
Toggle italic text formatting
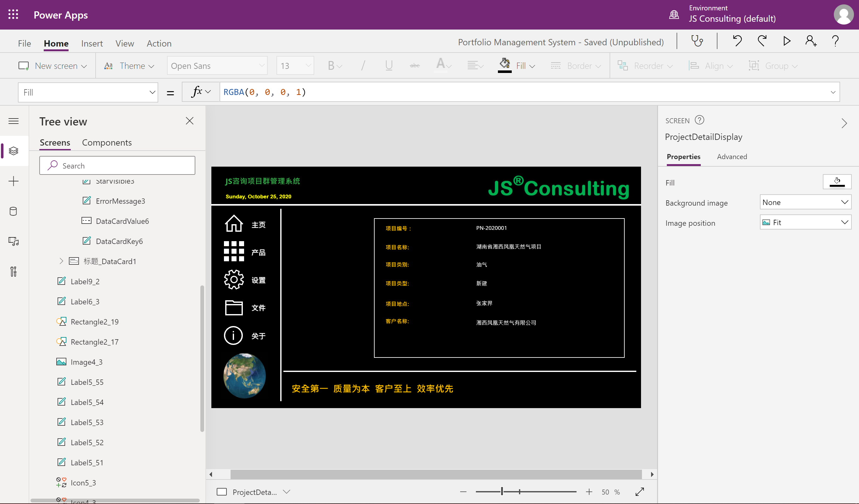[x=363, y=65]
